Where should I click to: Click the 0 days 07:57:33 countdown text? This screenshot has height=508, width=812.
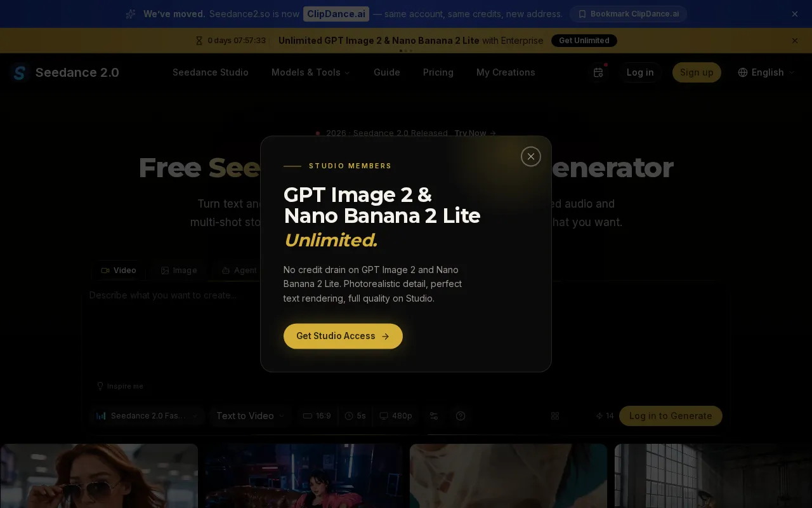237,41
